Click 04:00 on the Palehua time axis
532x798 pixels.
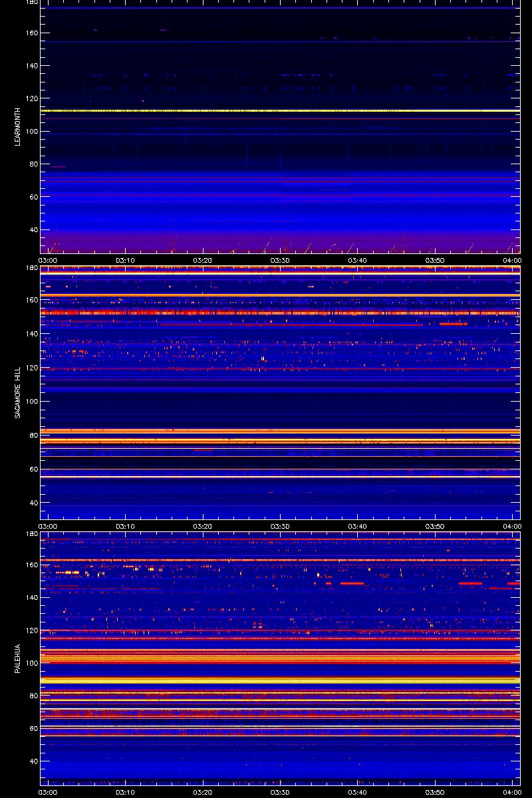click(x=511, y=792)
